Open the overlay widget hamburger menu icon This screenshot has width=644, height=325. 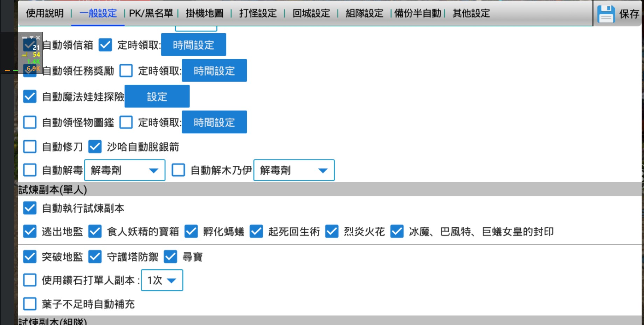tap(25, 37)
